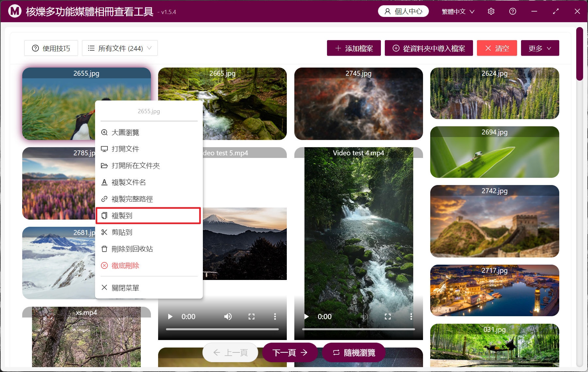Viewport: 588px width, 372px height.
Task: Open thumbnail 2742.jpg Great Wall
Action: point(495,221)
